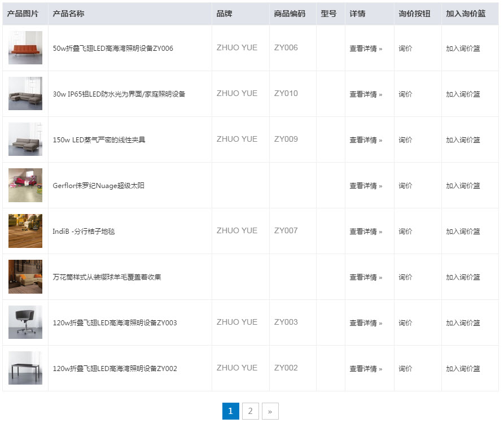Viewport: 504px width, 423px height.
Task: Click the gray corner sofa thumbnail for ZY010
Action: pyautogui.click(x=25, y=94)
